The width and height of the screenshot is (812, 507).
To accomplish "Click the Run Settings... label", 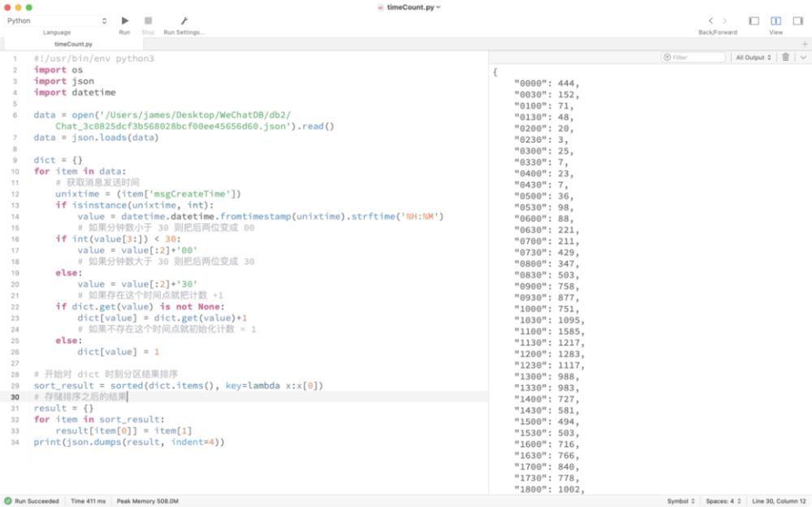I will (x=184, y=32).
